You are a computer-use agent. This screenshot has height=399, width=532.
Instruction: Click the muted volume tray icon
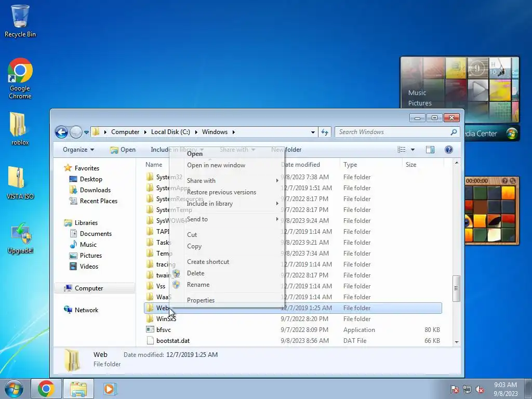pyautogui.click(x=480, y=390)
